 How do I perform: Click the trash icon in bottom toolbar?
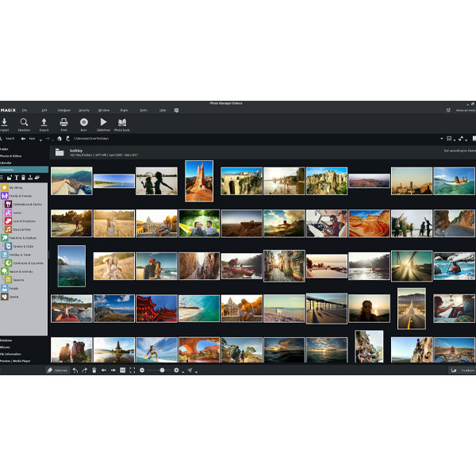[94, 370]
